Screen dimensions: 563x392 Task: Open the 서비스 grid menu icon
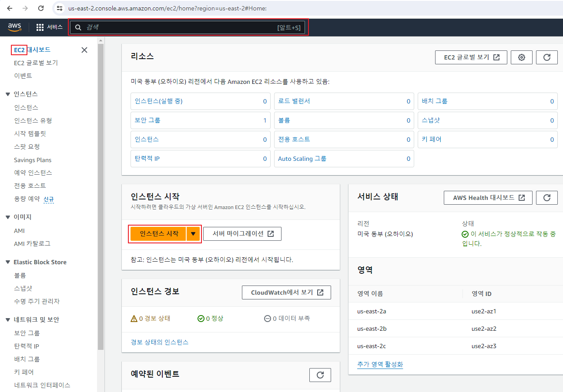[x=40, y=27]
